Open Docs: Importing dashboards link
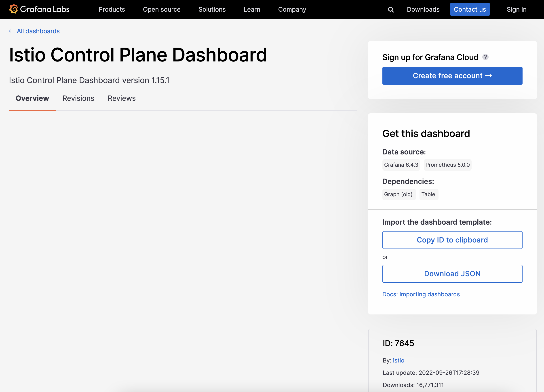Image resolution: width=544 pixels, height=392 pixels. [x=421, y=294]
